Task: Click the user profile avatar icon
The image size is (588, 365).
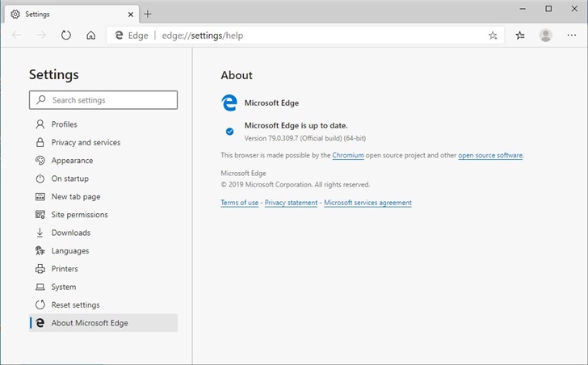Action: pyautogui.click(x=546, y=36)
